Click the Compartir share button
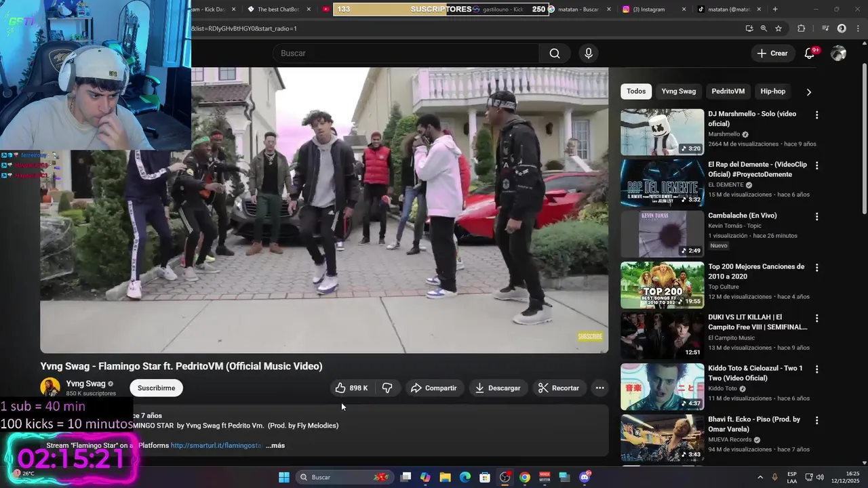The image size is (868, 488). pyautogui.click(x=434, y=388)
